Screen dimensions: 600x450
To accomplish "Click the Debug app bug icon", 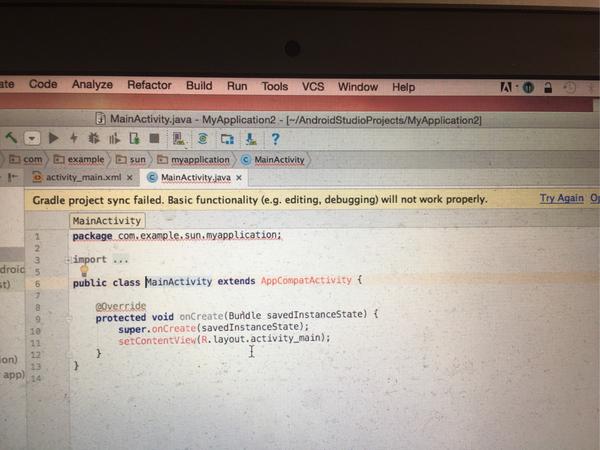I will click(93, 138).
